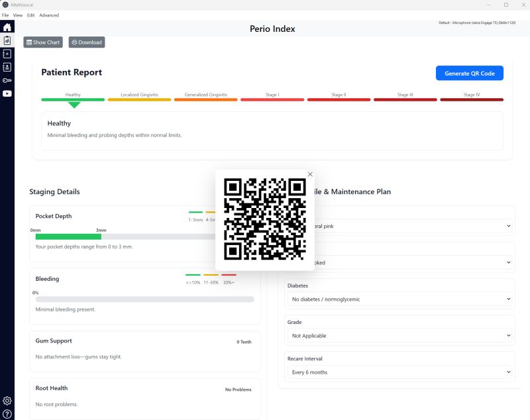Open the Grade dropdown

(400, 335)
